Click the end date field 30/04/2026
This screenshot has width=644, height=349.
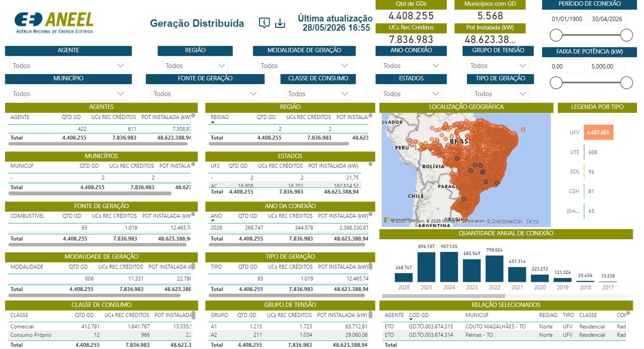[x=607, y=19]
